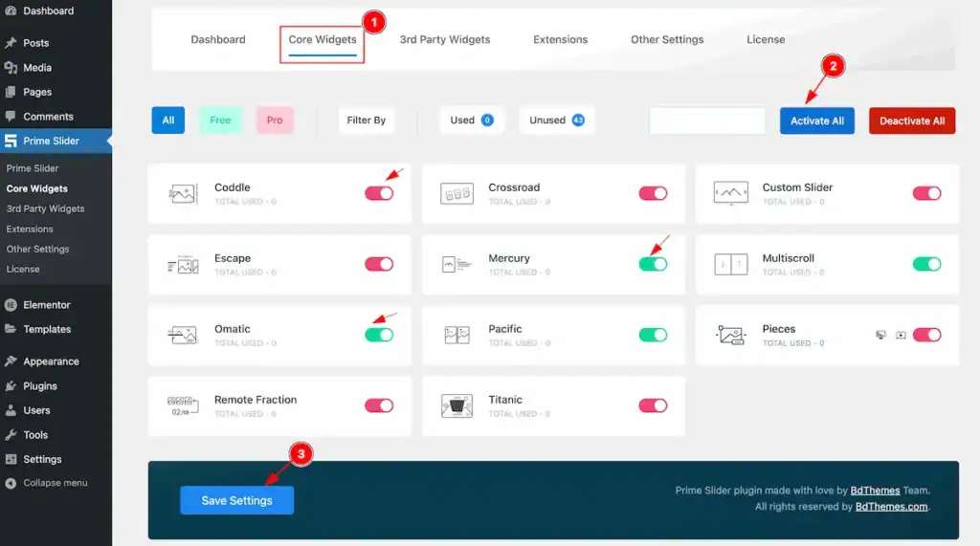980x546 pixels.
Task: Turn on the Remote Fraction toggle
Action: click(379, 405)
